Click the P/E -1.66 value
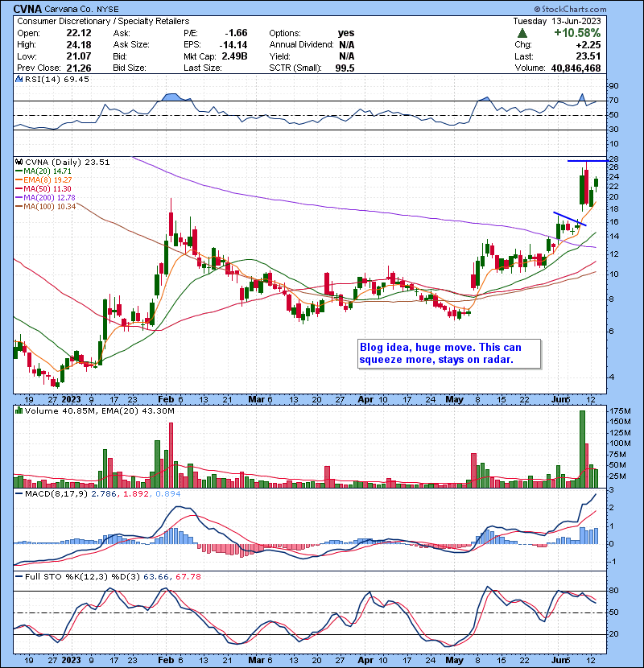Viewport: 644px width, 668px height. coord(236,33)
